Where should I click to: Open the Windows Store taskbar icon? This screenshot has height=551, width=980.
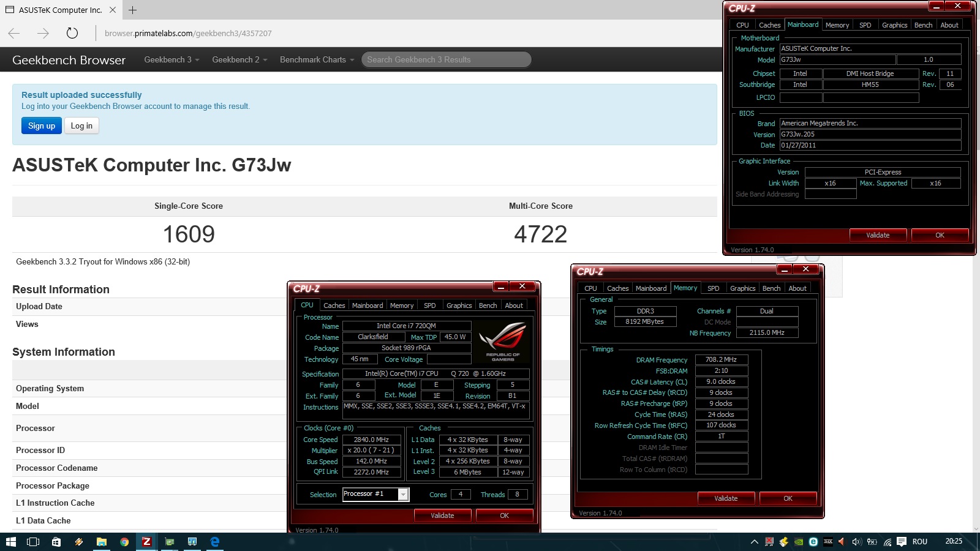tap(56, 542)
